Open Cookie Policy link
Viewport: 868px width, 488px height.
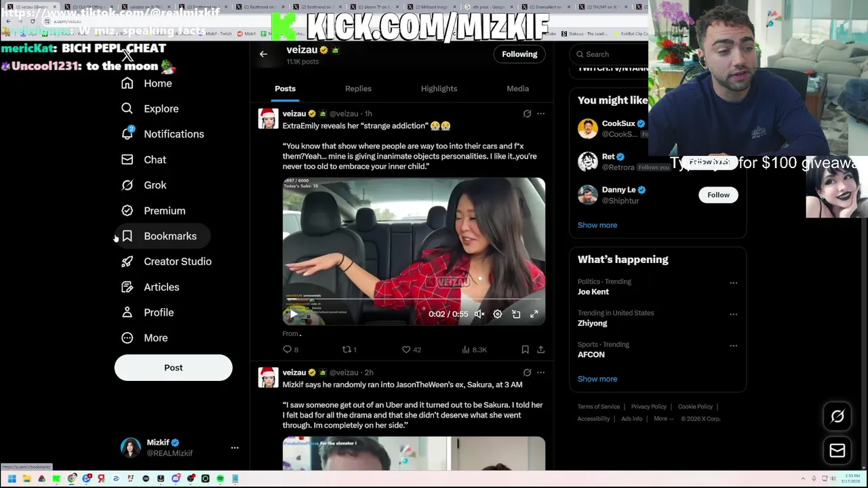[695, 407]
